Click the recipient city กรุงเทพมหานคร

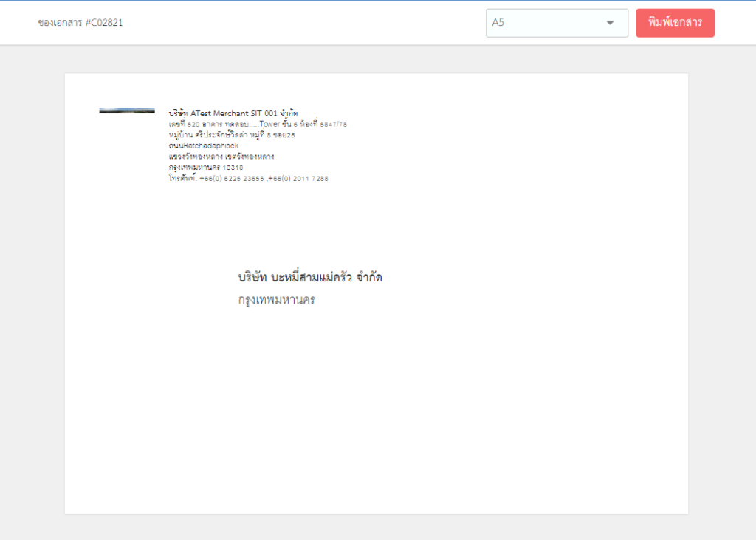click(276, 300)
